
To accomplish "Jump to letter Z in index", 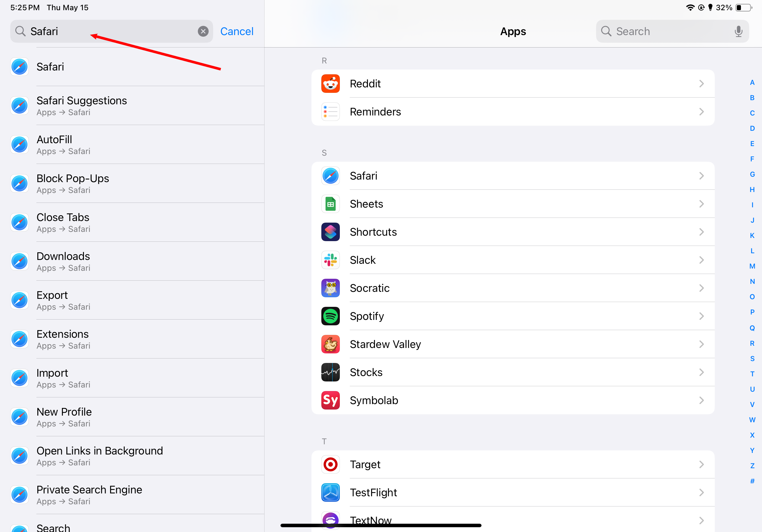I will [x=752, y=466].
